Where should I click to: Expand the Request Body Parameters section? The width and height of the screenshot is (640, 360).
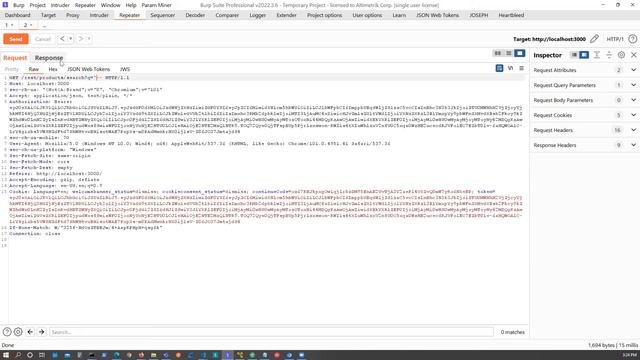(x=584, y=100)
